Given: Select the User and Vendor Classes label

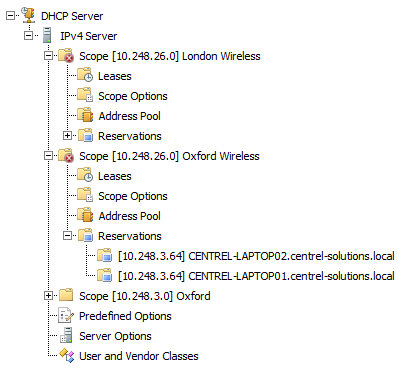Looking at the screenshot, I should tap(139, 356).
